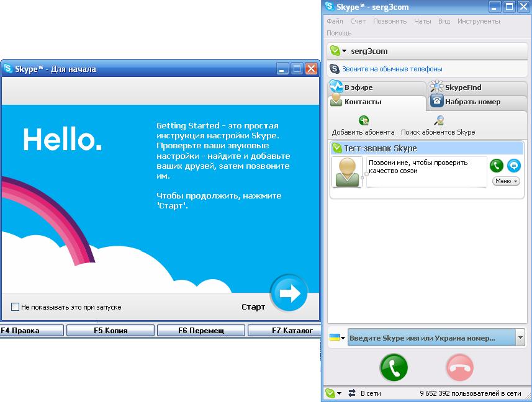The width and height of the screenshot is (532, 402).
Task: Open the Чаты menu
Action: [x=422, y=21]
